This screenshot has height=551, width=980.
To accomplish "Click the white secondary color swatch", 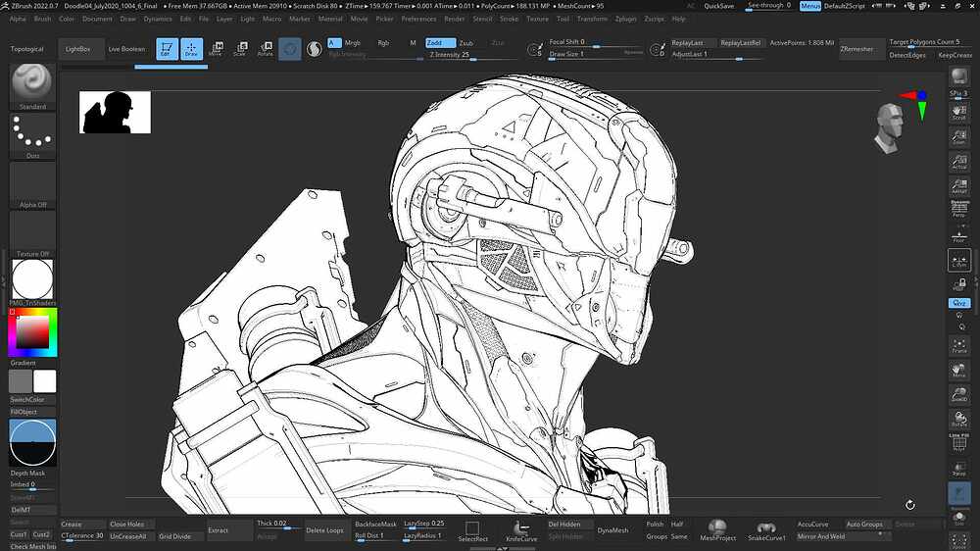I will click(x=44, y=381).
